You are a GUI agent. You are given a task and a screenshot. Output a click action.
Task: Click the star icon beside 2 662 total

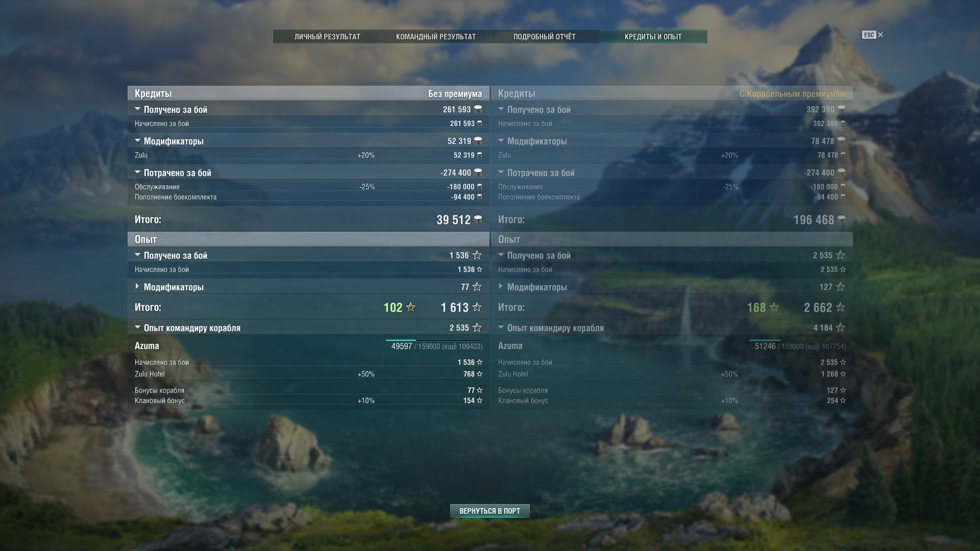coord(840,307)
